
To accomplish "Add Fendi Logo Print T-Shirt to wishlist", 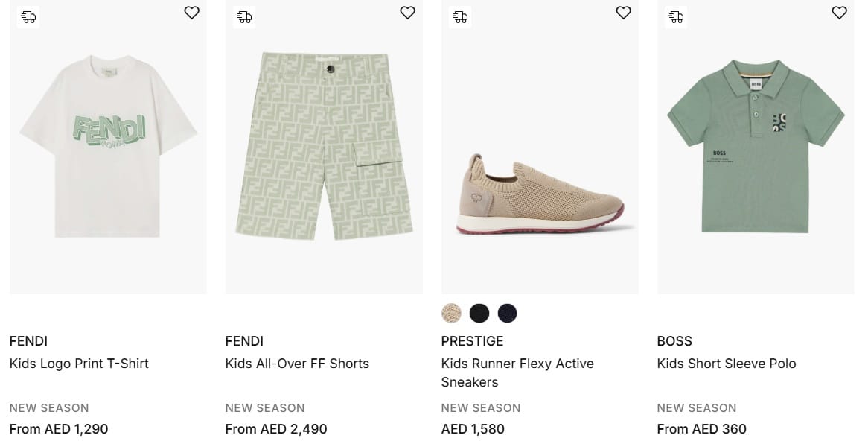I will (x=191, y=13).
